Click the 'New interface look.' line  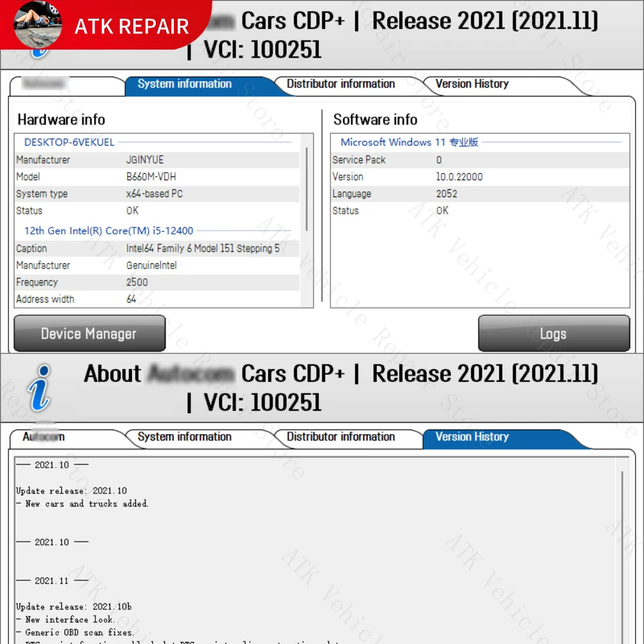coord(66,620)
